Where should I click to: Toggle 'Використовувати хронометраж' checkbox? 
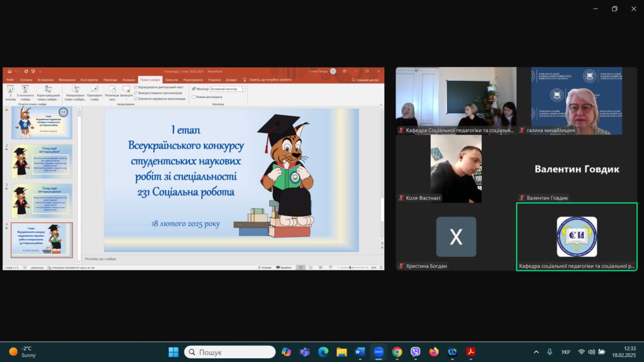[x=136, y=93]
